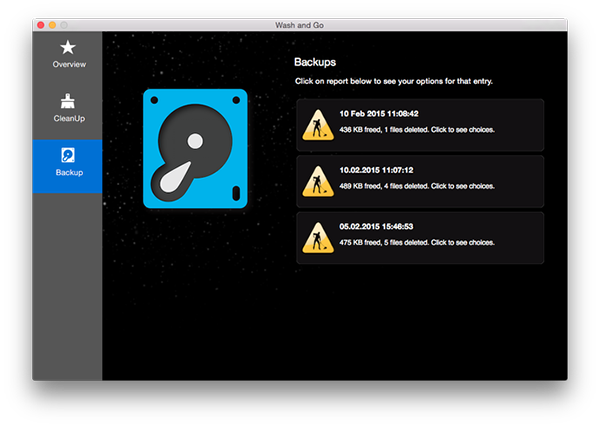600x427 pixels.
Task: Click warning icon of 10 Feb 2015 report
Action: tap(318, 125)
